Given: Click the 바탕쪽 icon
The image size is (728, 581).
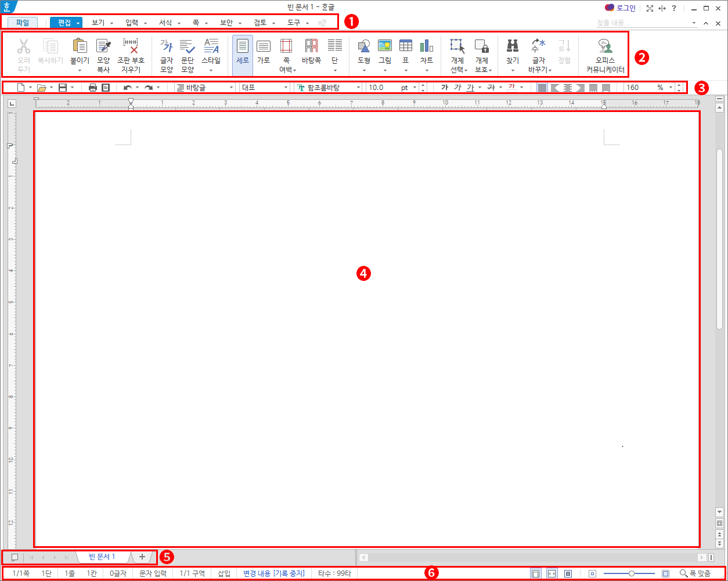Looking at the screenshot, I should coord(312,46).
